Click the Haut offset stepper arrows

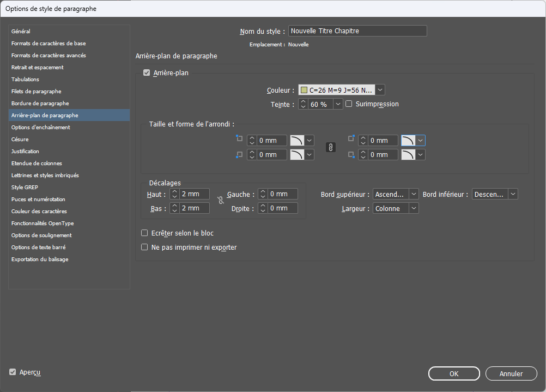(x=174, y=194)
